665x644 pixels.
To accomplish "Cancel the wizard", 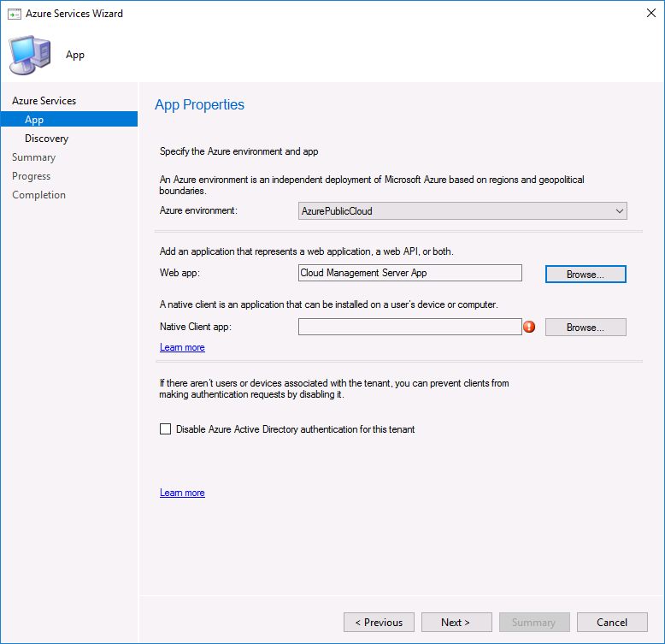I will 612,623.
